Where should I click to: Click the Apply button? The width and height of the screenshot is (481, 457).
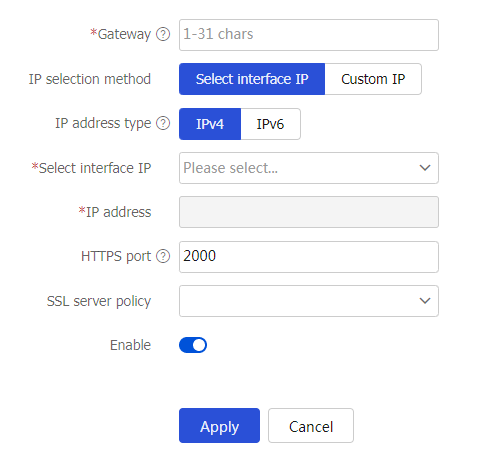[x=219, y=426]
